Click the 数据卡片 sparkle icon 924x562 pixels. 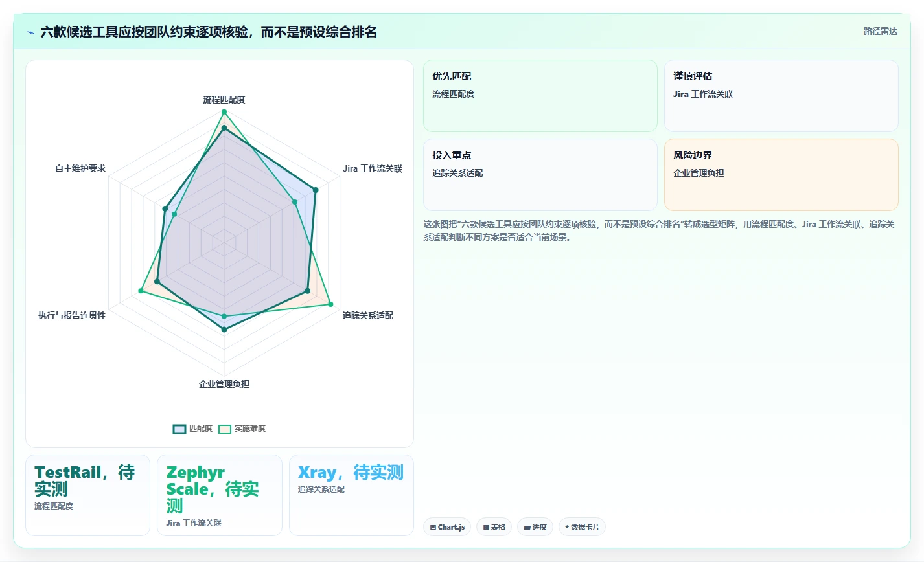point(567,527)
